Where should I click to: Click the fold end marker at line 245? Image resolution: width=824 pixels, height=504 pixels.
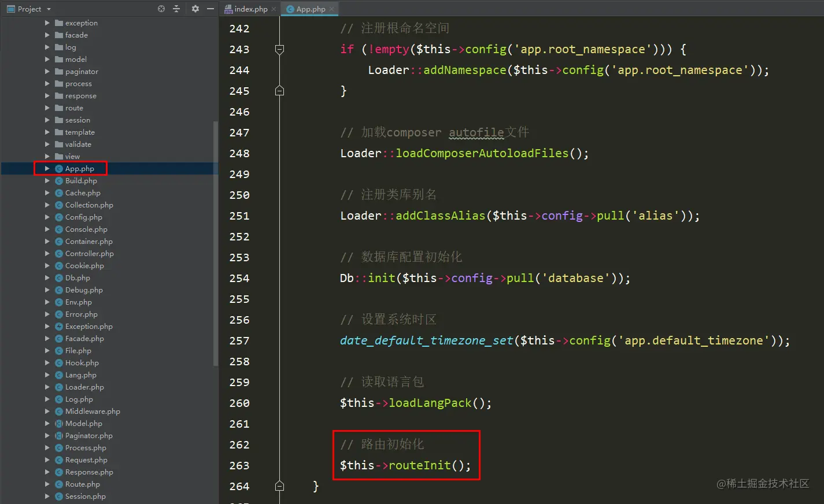(279, 91)
